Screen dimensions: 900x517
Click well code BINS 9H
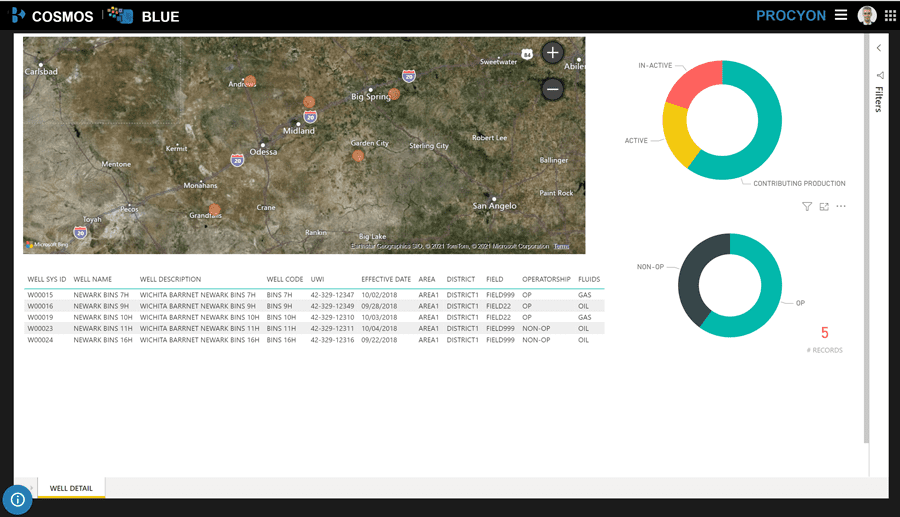279,306
